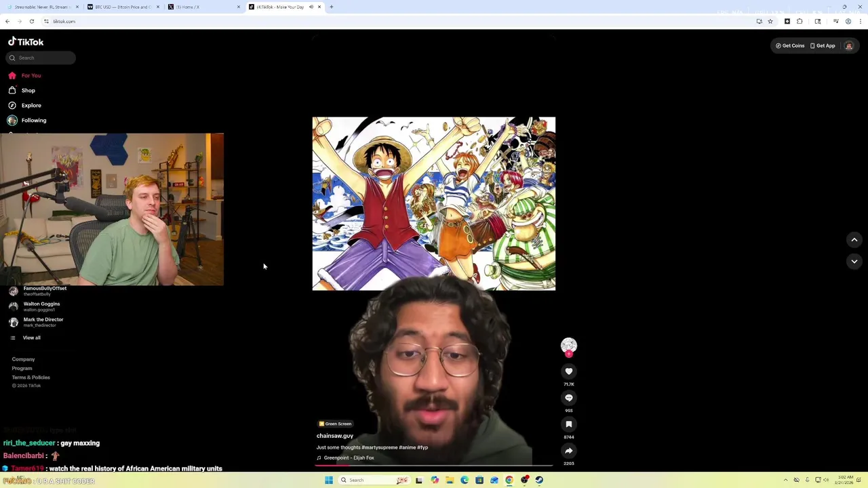Image resolution: width=868 pixels, height=488 pixels.
Task: Open the Chrome three-dot menu
Action: pyautogui.click(x=861, y=21)
